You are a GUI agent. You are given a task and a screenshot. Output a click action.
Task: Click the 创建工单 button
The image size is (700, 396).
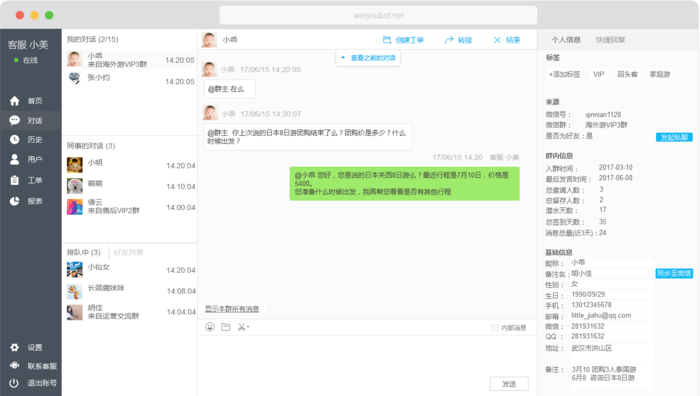point(403,40)
